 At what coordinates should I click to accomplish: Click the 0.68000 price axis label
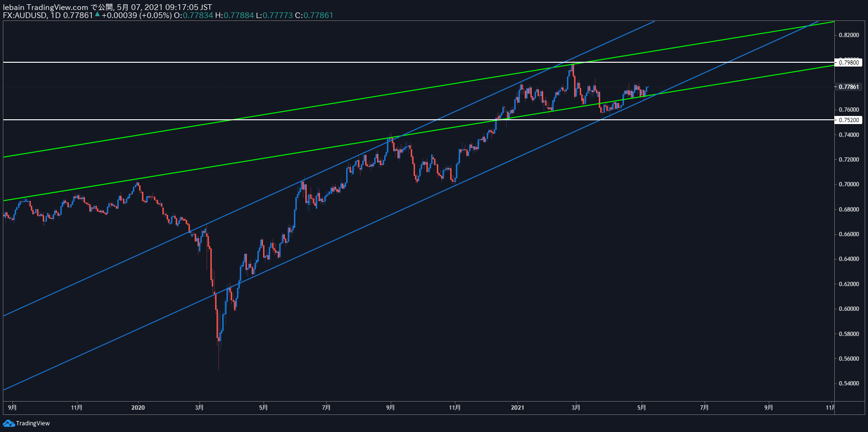[x=849, y=210]
